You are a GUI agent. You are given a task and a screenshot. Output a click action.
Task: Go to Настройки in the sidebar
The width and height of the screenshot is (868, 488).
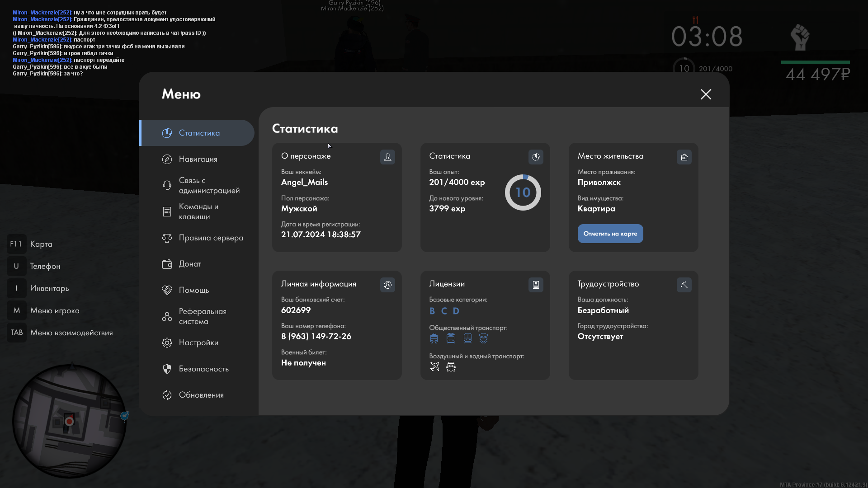point(198,343)
